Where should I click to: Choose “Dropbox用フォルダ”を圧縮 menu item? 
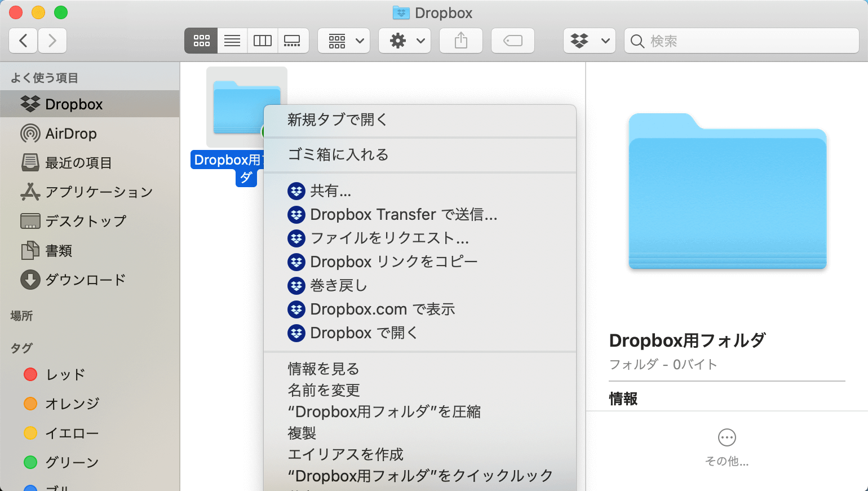point(420,412)
